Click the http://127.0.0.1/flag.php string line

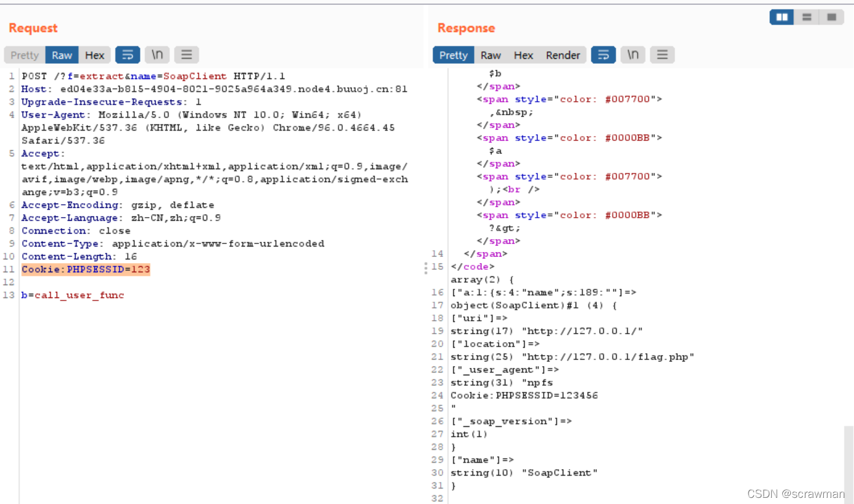pos(572,357)
